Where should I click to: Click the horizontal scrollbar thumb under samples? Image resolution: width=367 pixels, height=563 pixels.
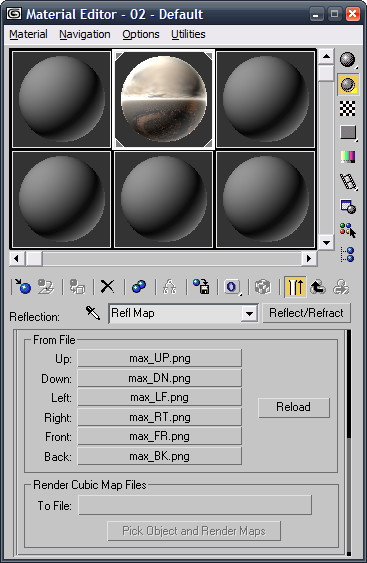(x=33, y=259)
